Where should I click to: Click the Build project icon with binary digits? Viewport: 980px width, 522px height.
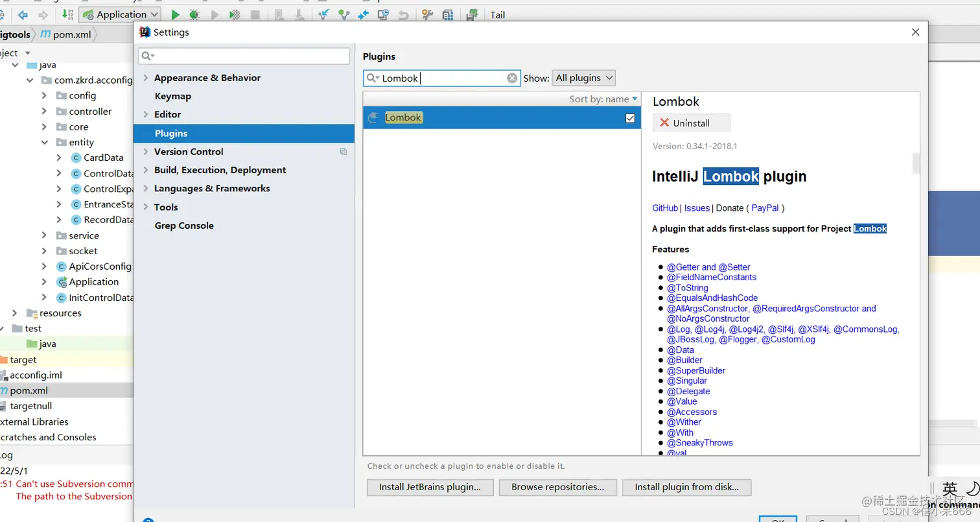pos(67,14)
